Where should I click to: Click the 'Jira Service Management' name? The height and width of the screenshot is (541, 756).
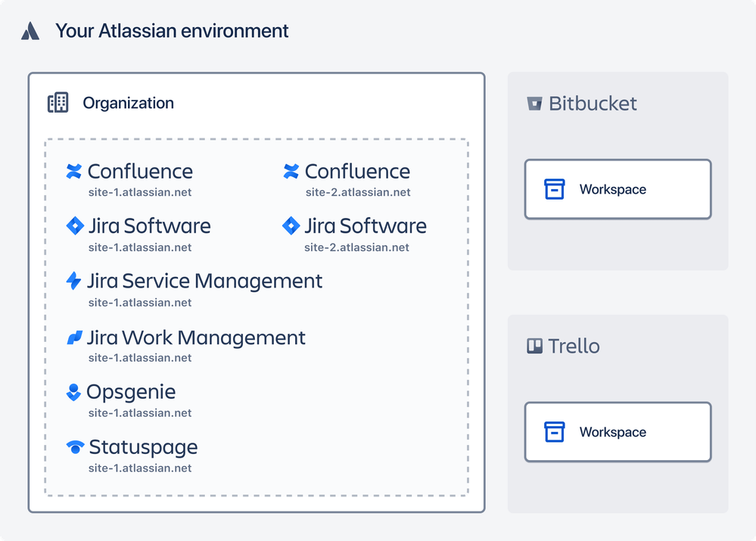[x=205, y=281]
